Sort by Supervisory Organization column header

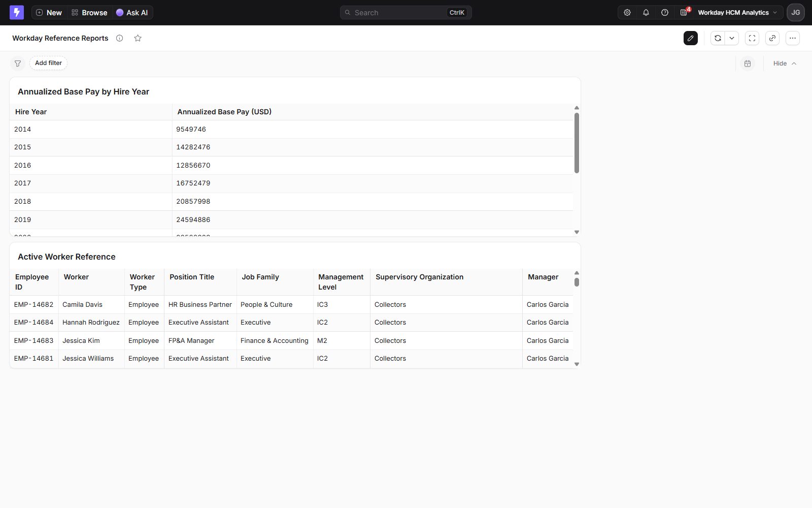(446, 282)
